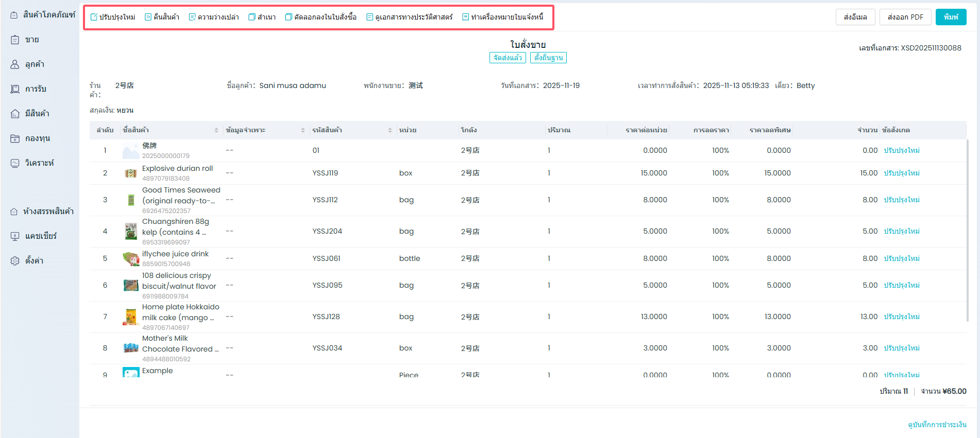Click คัดลอกลงในใบสั่งซื้อ icon
Screen dimensions: 980x438
(x=289, y=17)
